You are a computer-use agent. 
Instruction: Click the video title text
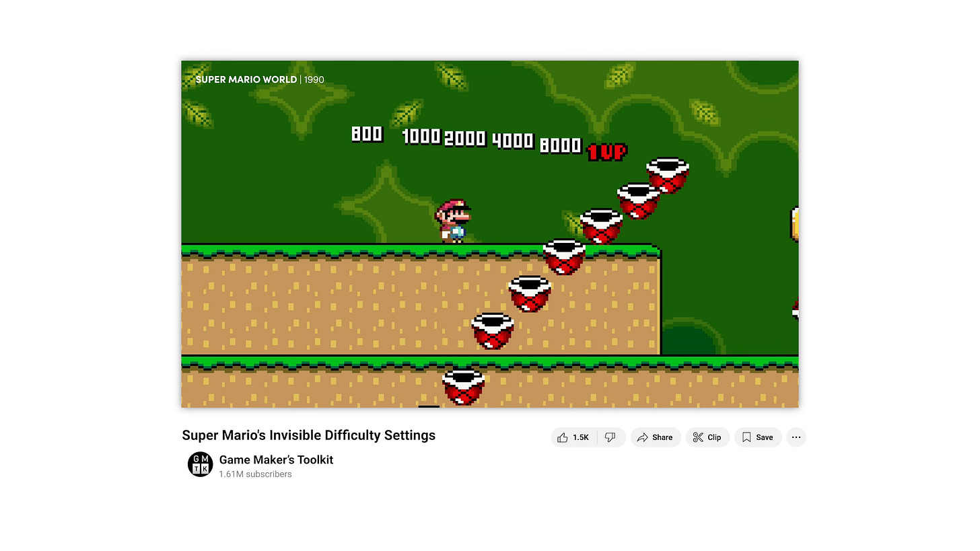coord(309,435)
